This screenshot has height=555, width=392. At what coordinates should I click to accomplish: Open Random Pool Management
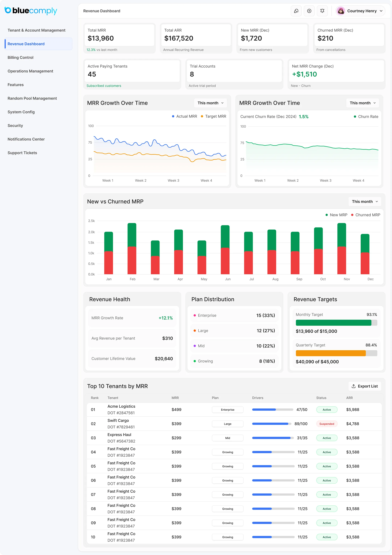click(32, 98)
